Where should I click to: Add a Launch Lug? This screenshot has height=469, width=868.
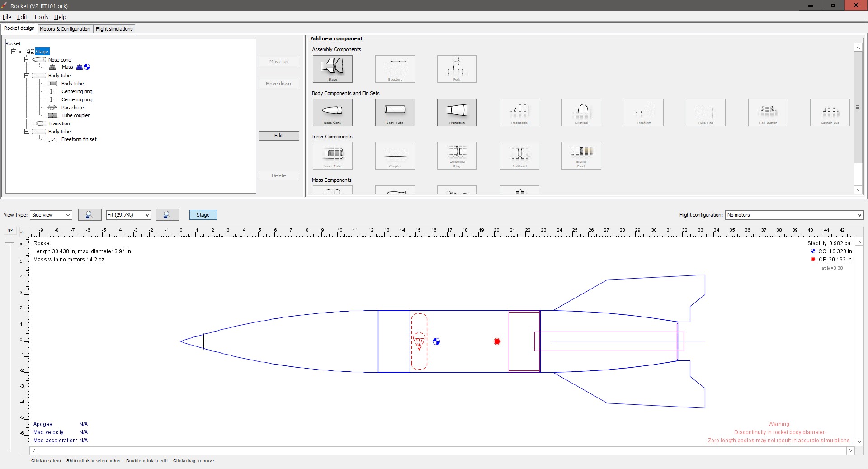click(829, 112)
